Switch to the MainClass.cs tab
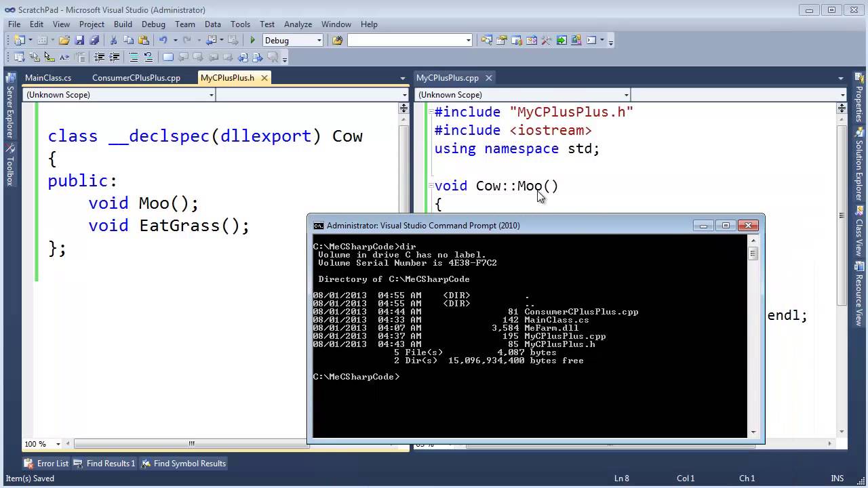The width and height of the screenshot is (868, 488). tap(48, 78)
